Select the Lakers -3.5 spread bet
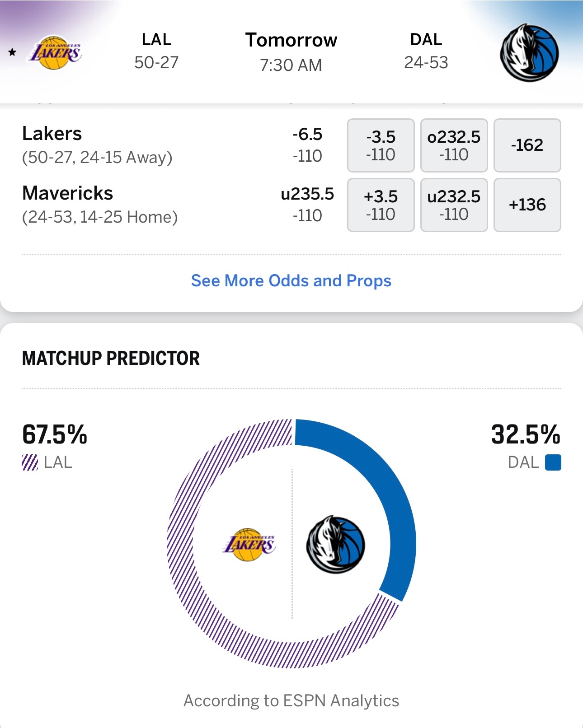Image resolution: width=583 pixels, height=728 pixels. (381, 145)
